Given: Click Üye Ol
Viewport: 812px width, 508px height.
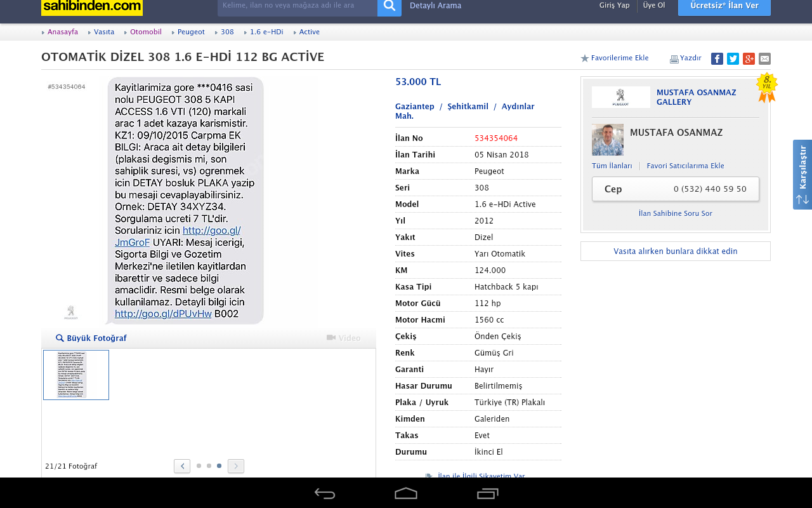Looking at the screenshot, I should (654, 5).
